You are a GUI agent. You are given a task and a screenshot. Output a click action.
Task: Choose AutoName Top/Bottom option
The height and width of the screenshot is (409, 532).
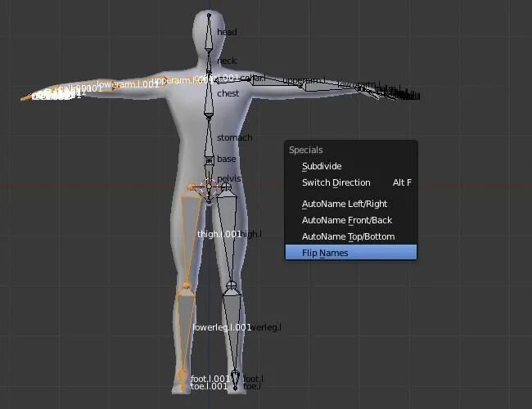click(351, 236)
